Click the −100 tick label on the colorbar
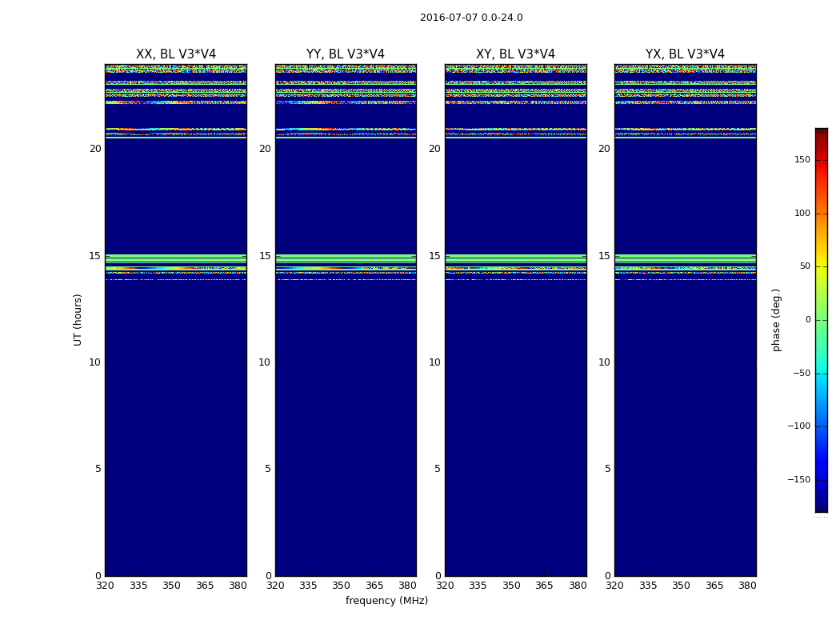The height and width of the screenshot is (640, 840). coord(798,426)
